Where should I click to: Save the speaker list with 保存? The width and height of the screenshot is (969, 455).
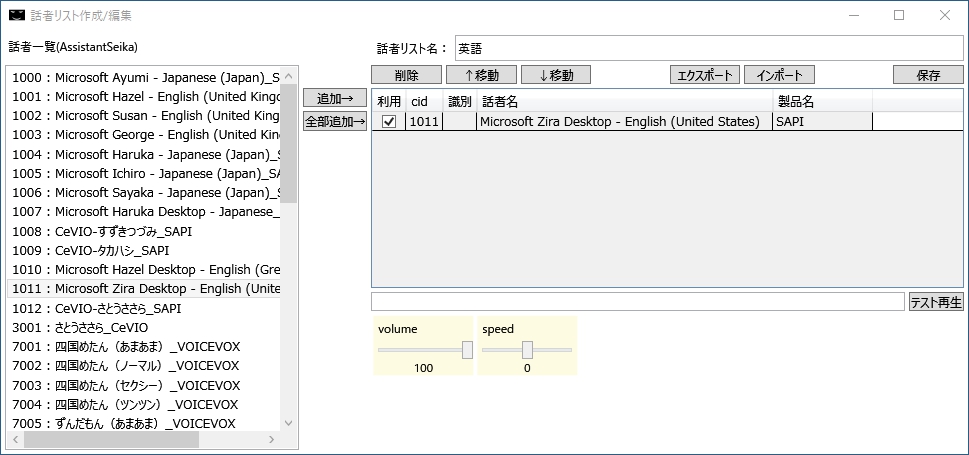tap(928, 75)
